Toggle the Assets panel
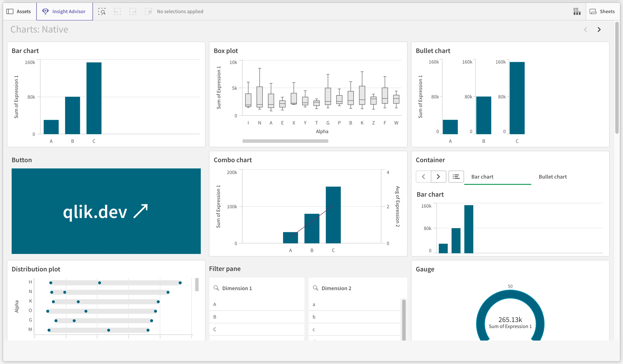Screen dimensions: 623x364 (19, 11)
